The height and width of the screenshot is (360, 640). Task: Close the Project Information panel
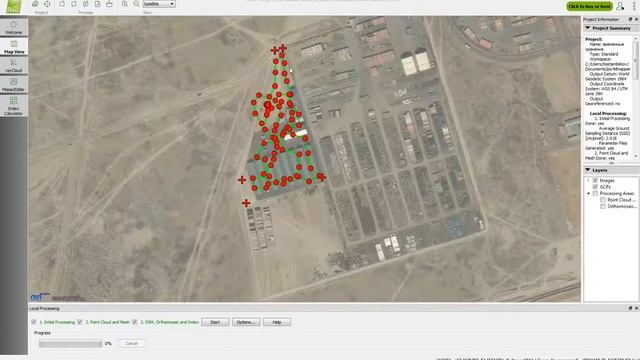636,20
